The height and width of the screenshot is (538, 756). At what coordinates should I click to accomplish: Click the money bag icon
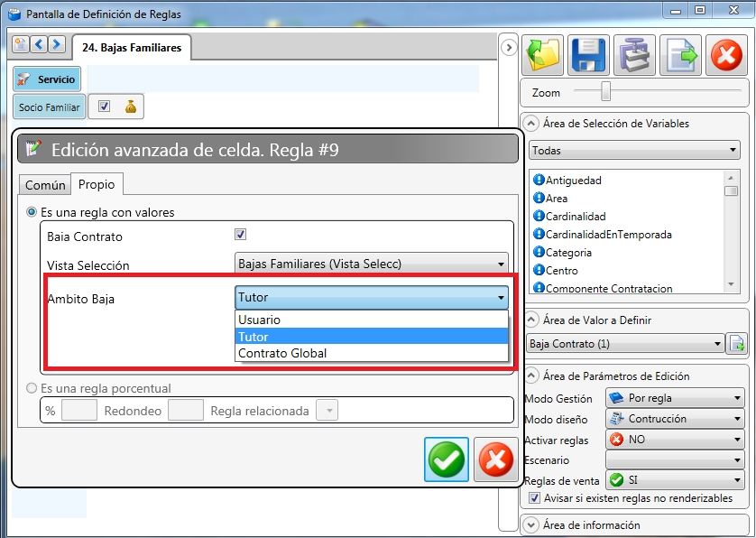(131, 107)
